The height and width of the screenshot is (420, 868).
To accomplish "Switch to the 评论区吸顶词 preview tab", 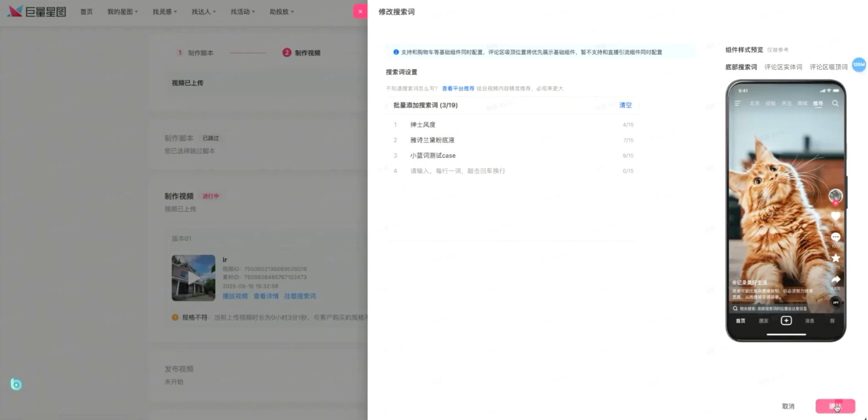I will (828, 67).
